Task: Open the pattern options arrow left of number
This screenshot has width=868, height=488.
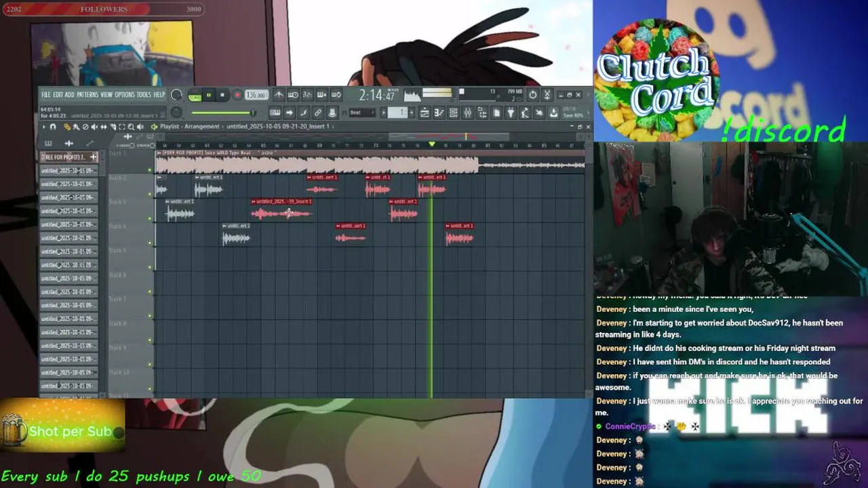Action: tap(384, 113)
